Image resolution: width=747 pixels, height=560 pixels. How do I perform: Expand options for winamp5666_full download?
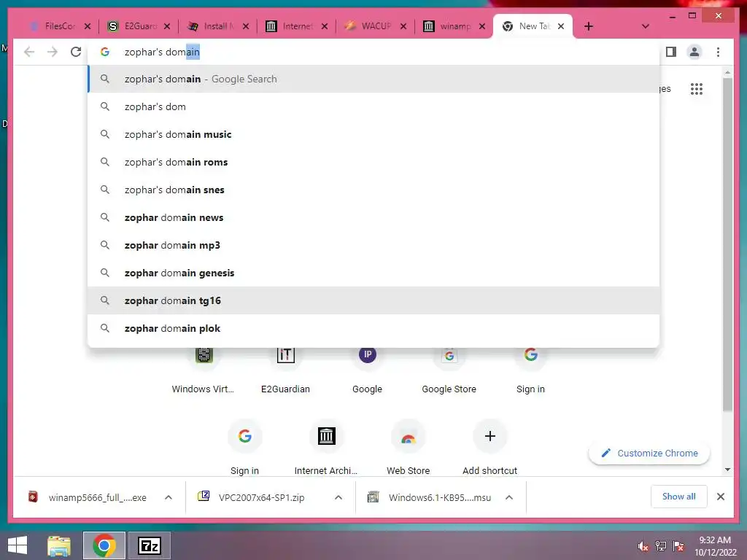point(169,497)
